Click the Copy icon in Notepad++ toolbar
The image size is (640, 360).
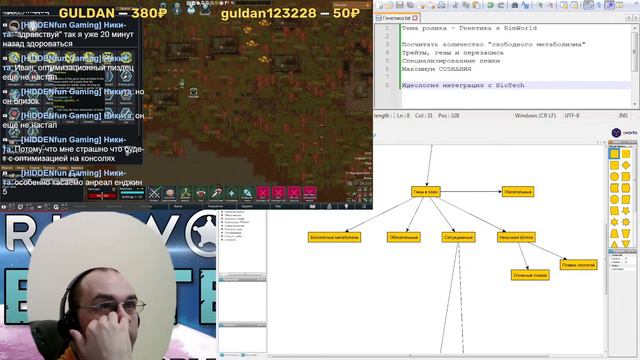point(466,5)
